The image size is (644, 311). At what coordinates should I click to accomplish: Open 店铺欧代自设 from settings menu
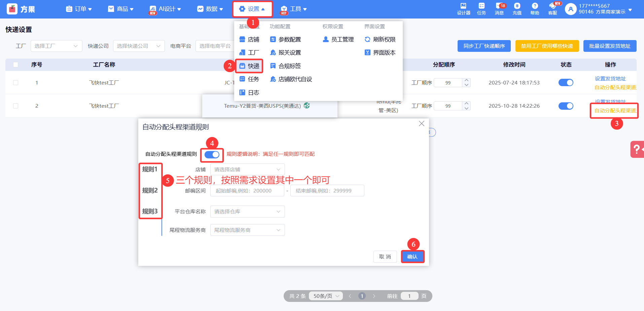[x=291, y=79]
